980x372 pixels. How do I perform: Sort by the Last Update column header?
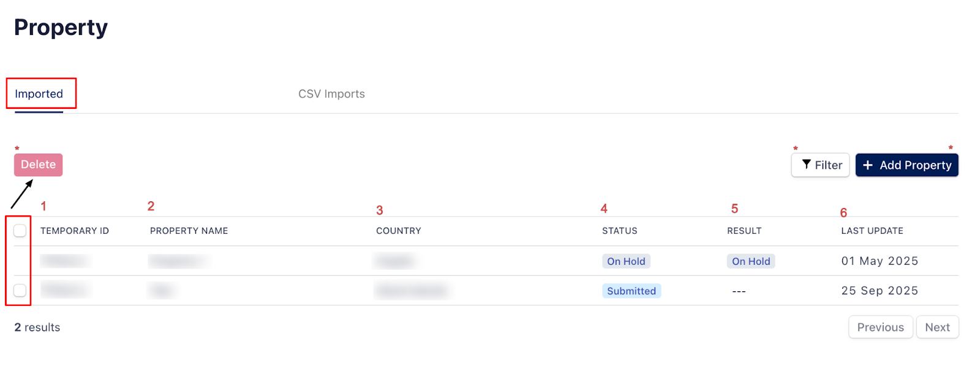872,231
